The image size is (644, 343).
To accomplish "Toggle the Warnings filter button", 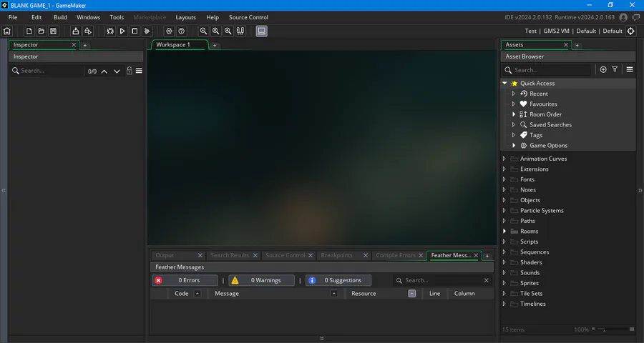I will (262, 280).
